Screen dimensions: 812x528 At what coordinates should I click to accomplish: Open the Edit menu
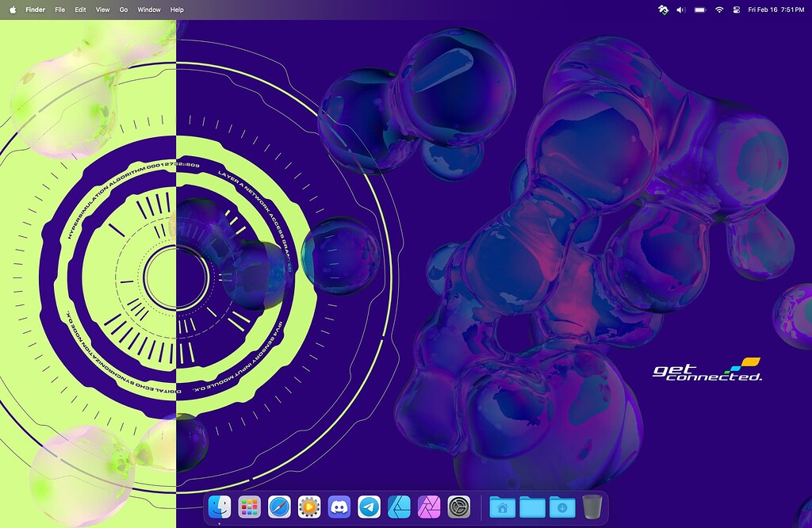(80, 10)
